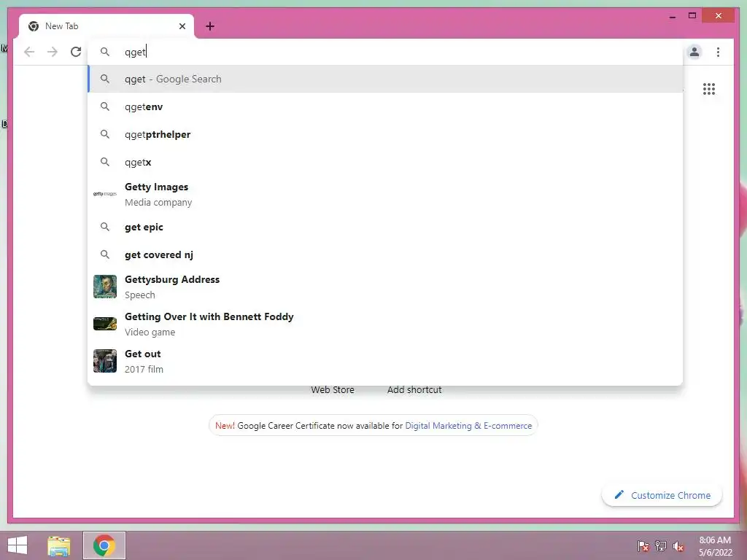Minimize the Chrome window

tap(672, 16)
